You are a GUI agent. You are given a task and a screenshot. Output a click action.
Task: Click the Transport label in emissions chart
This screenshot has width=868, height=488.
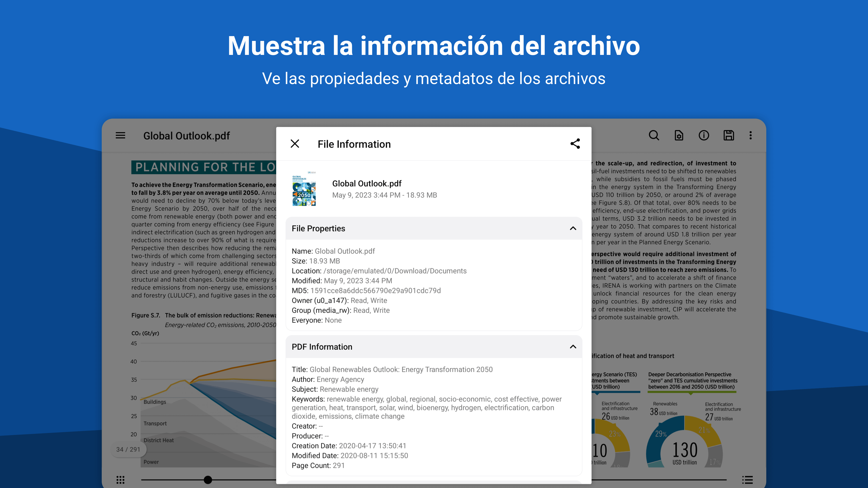[155, 423]
